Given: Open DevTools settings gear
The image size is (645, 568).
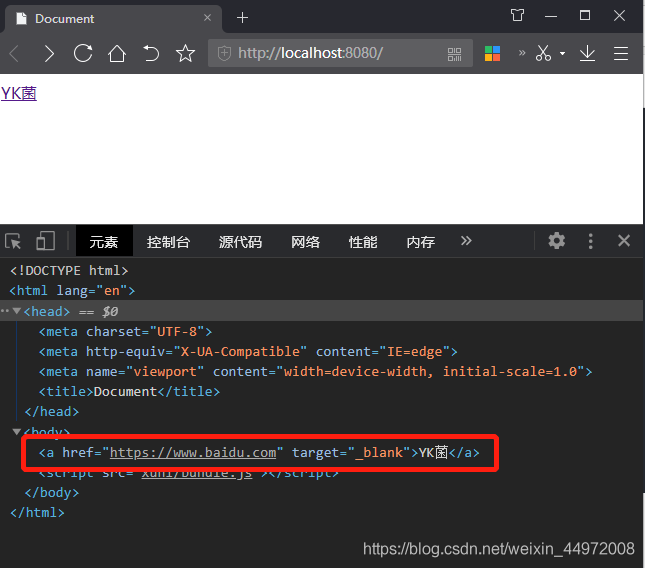Looking at the screenshot, I should click(x=557, y=241).
